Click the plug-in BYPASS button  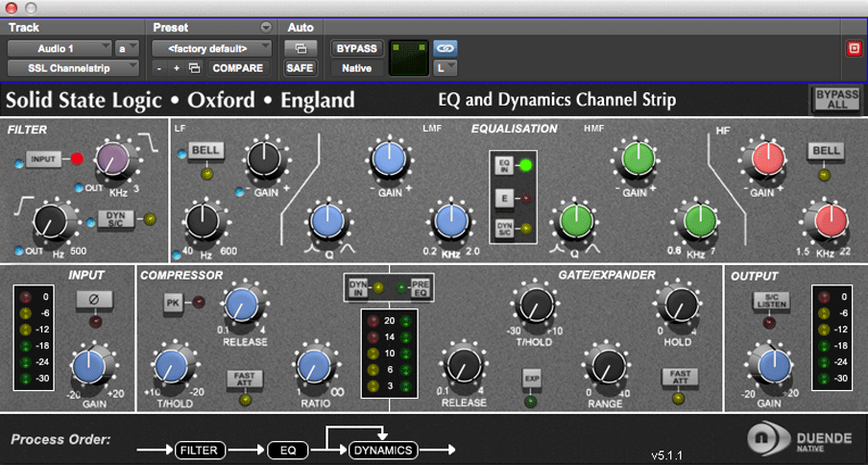(x=356, y=49)
